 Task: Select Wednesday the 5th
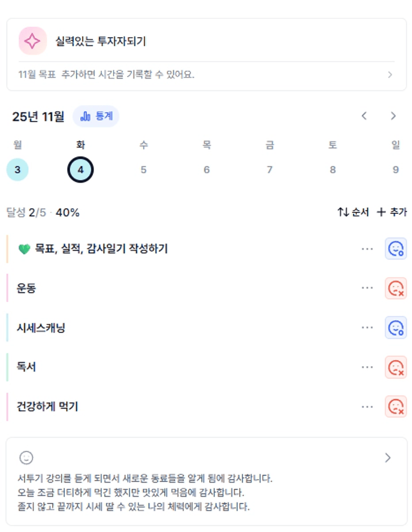click(143, 170)
